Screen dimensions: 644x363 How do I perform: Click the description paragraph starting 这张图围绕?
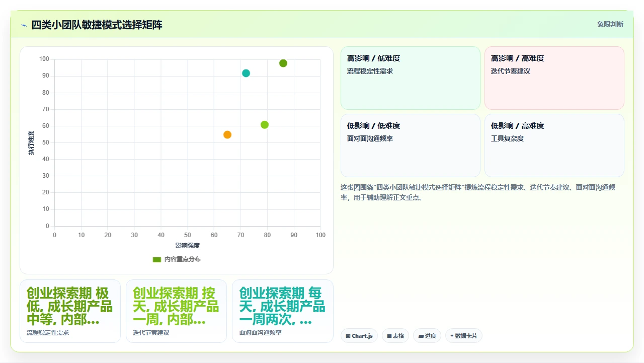point(478,192)
